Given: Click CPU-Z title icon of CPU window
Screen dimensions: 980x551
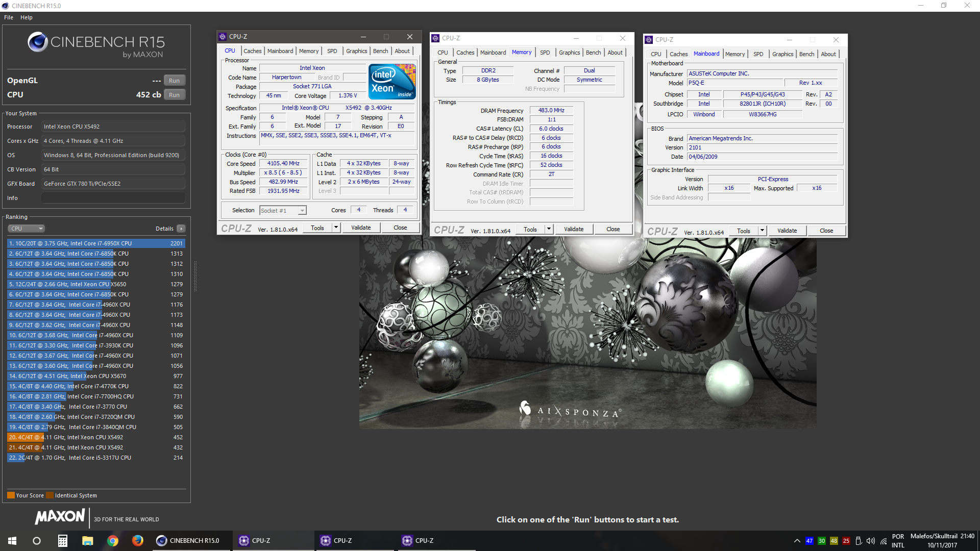Looking at the screenshot, I should click(x=223, y=37).
